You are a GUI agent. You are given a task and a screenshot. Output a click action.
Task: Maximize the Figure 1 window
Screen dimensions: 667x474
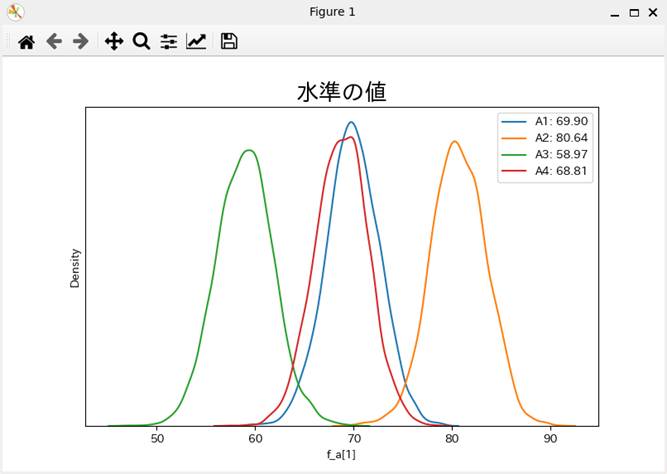tap(634, 12)
